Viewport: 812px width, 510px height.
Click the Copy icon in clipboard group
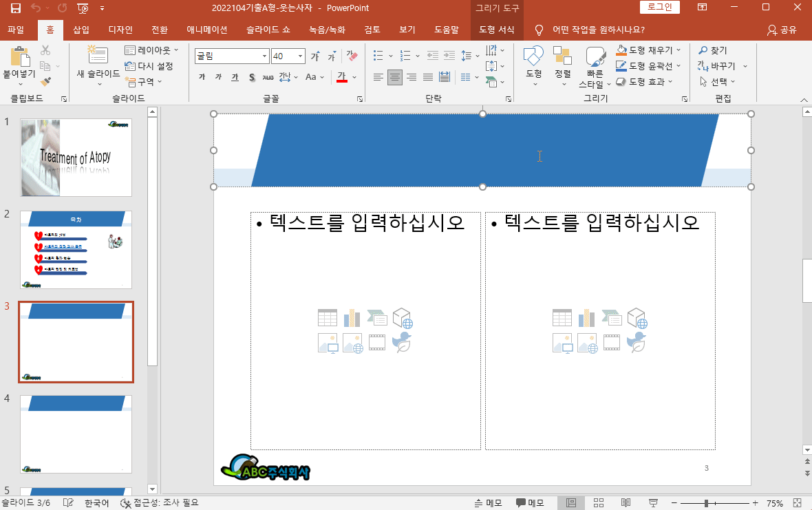pos(45,66)
